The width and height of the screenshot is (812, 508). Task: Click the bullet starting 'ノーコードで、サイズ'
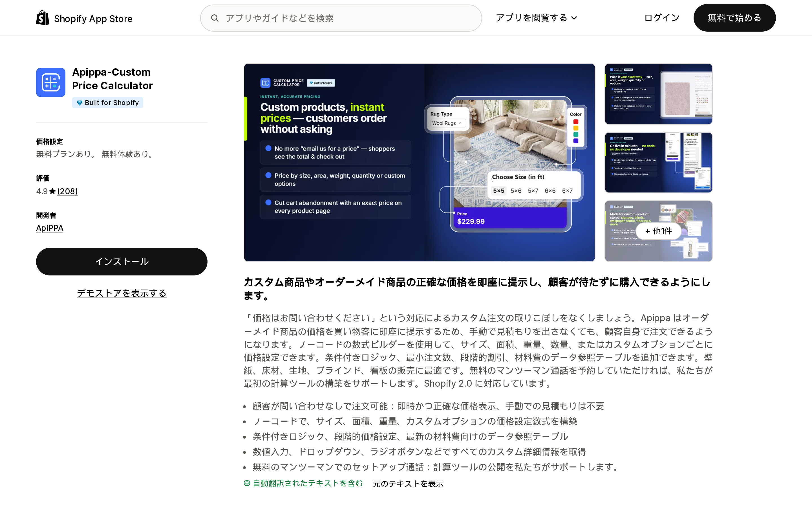(415, 421)
